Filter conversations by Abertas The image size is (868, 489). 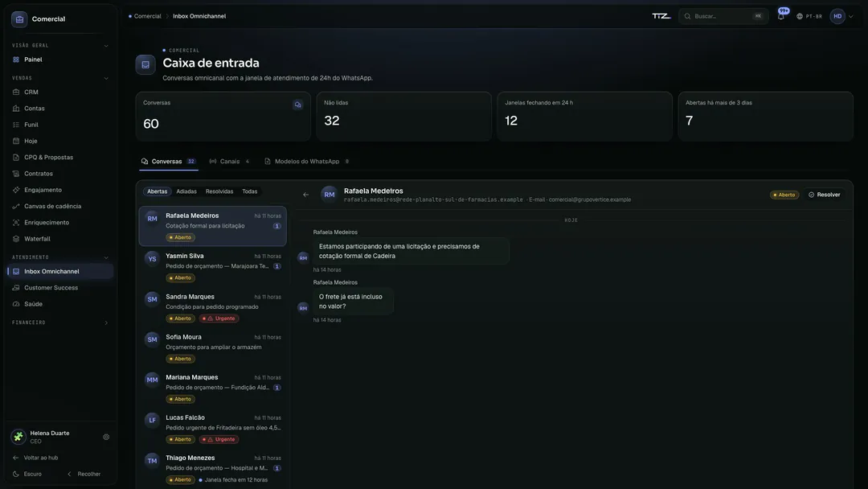pos(158,191)
